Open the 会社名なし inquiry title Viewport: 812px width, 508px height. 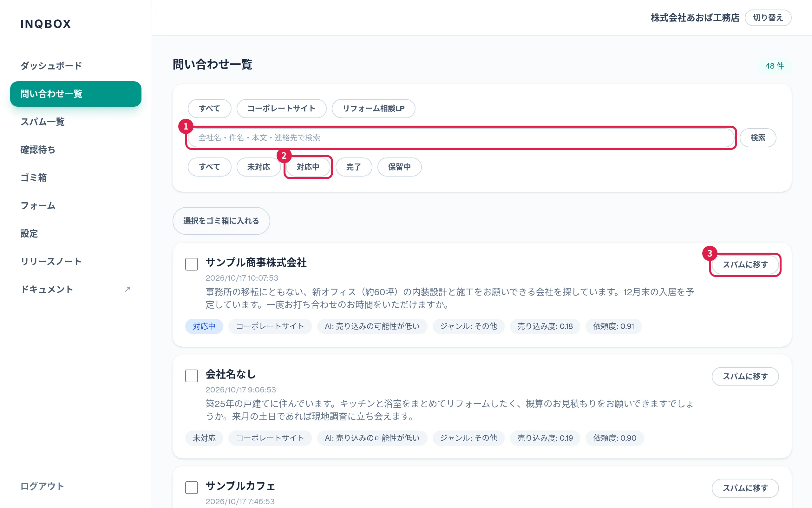tap(231, 374)
